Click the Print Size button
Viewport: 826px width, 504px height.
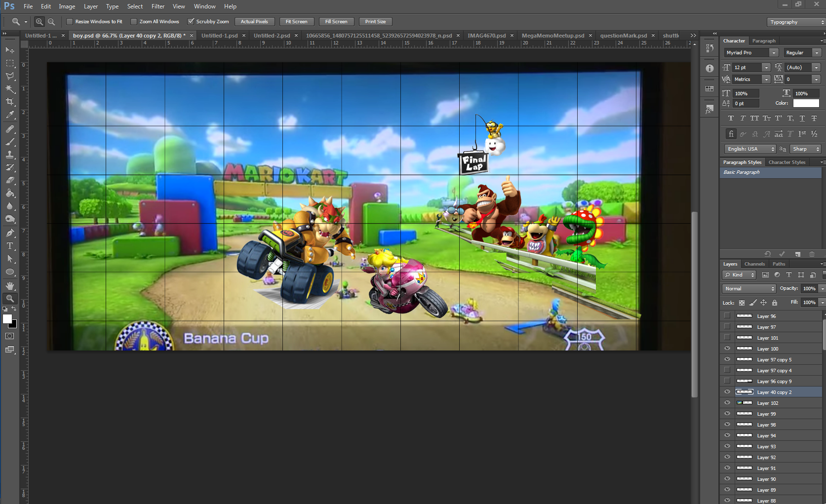coord(375,22)
